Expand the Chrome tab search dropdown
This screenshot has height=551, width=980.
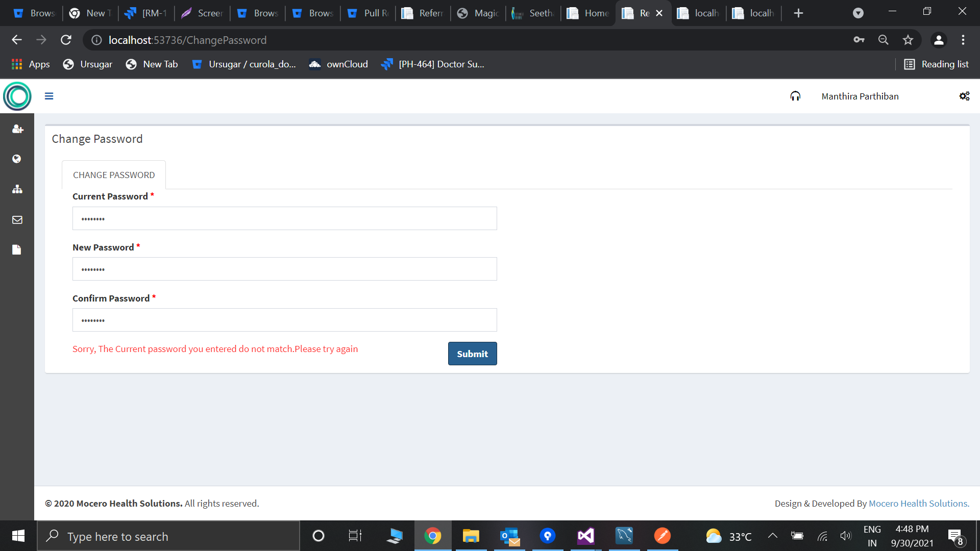point(858,13)
